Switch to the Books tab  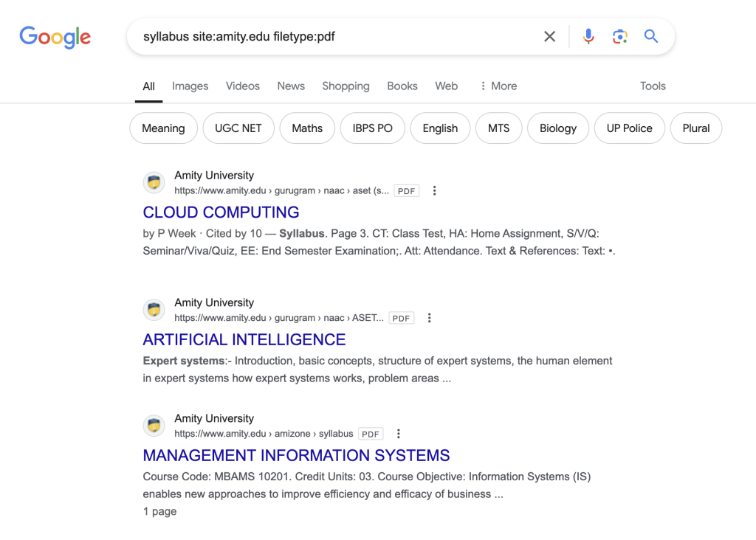(x=402, y=86)
